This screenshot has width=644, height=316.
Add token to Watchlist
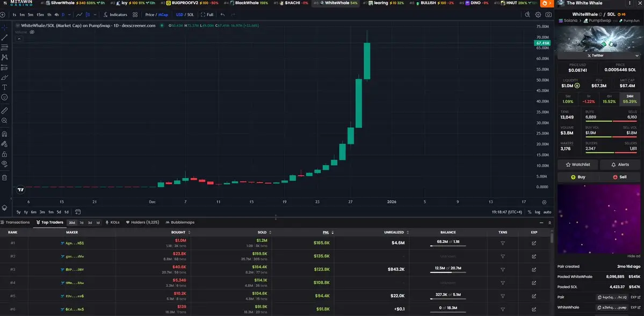pos(578,165)
